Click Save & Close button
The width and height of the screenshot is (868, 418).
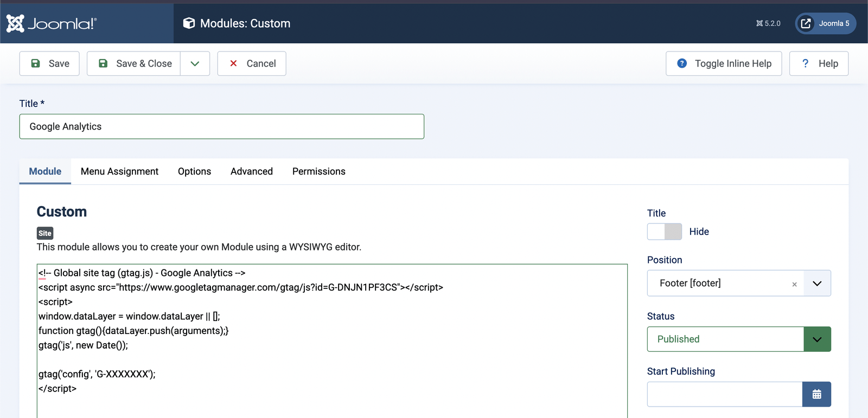133,63
